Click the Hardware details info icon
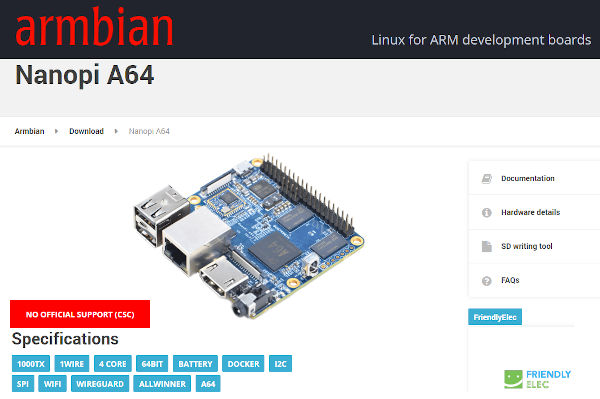Viewport: 600px width, 399px height. click(486, 212)
